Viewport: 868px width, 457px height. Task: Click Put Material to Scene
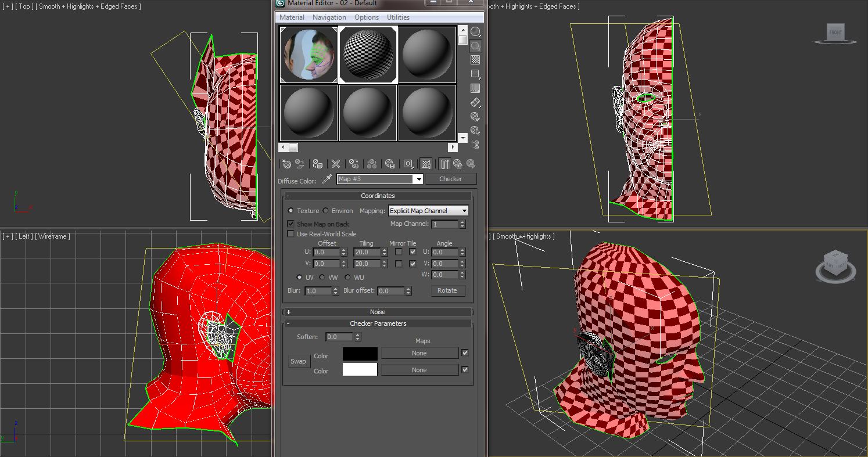[x=300, y=164]
